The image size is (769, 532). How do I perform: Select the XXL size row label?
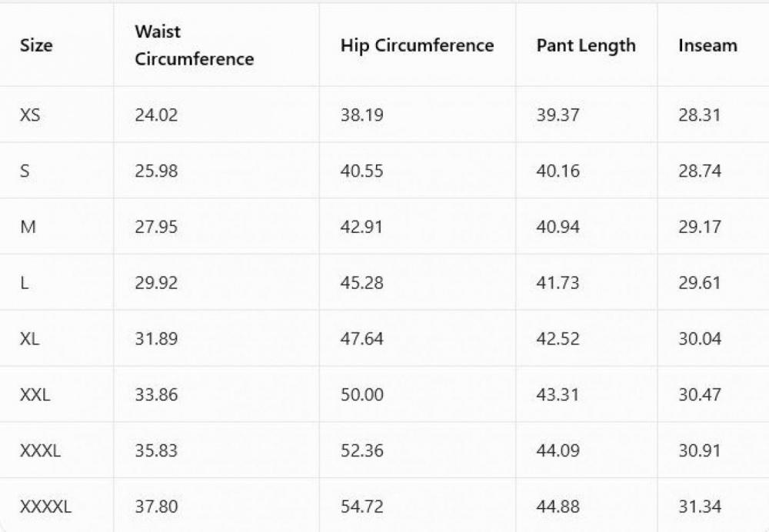click(x=35, y=395)
